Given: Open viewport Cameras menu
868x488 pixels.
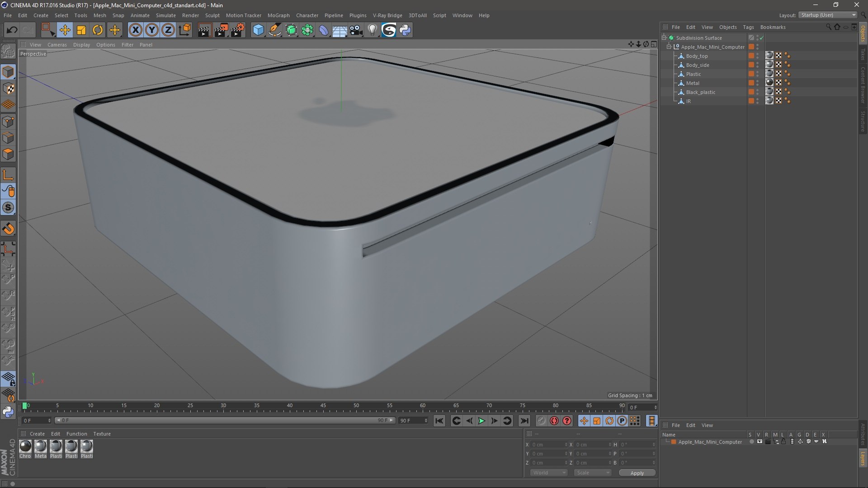Looking at the screenshot, I should point(57,45).
